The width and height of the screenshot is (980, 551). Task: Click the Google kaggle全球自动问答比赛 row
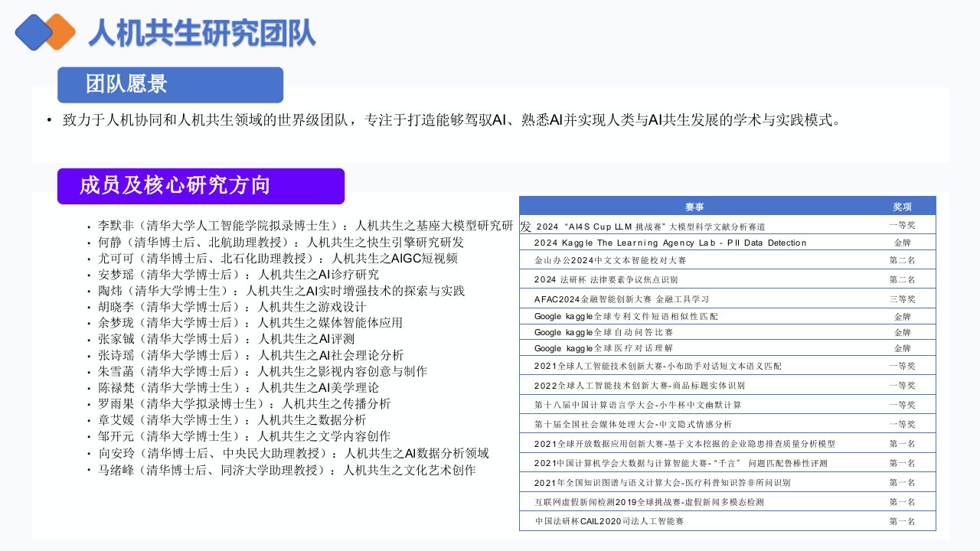tap(603, 332)
